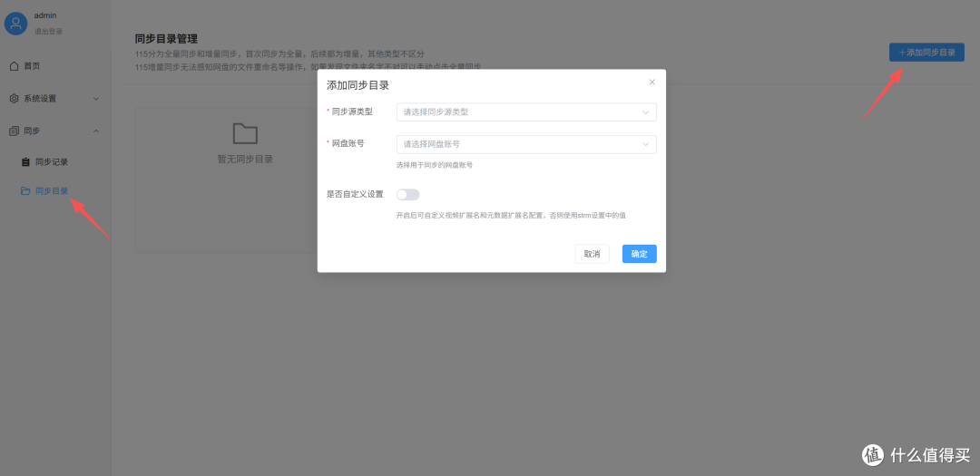Click the 退出登录 link
This screenshot has height=476, width=980.
[48, 31]
